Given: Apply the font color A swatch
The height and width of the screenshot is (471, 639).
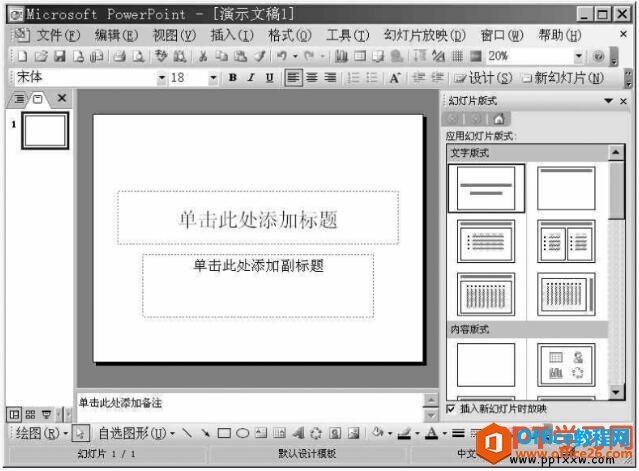Looking at the screenshot, I should point(431,433).
